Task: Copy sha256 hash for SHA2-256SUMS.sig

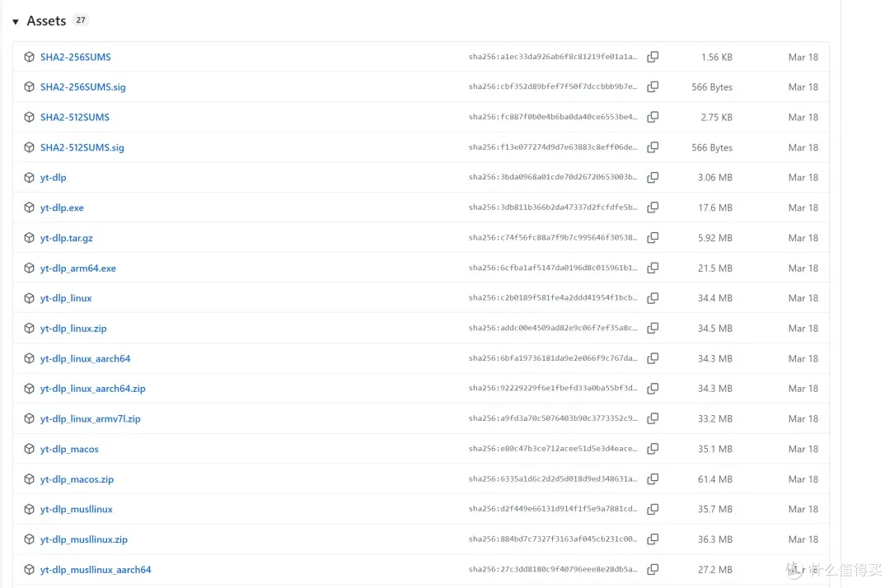Action: tap(653, 86)
